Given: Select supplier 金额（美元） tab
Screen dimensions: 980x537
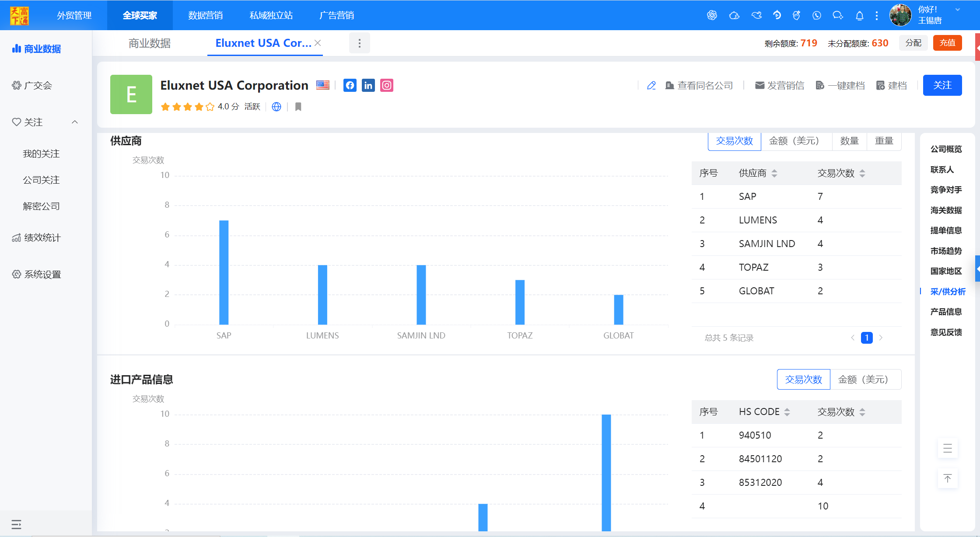Looking at the screenshot, I should (796, 141).
